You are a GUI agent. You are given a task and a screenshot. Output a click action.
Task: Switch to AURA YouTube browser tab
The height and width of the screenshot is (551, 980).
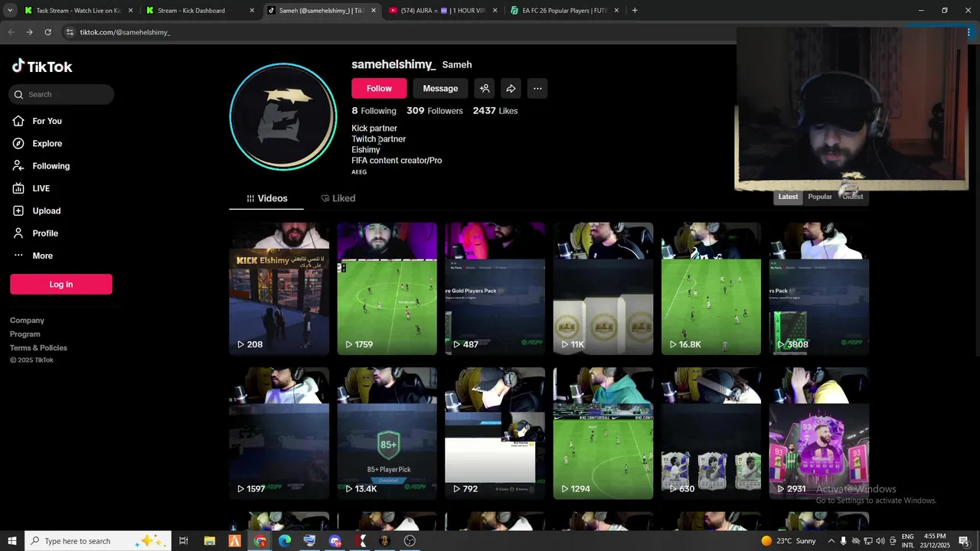pos(443,11)
